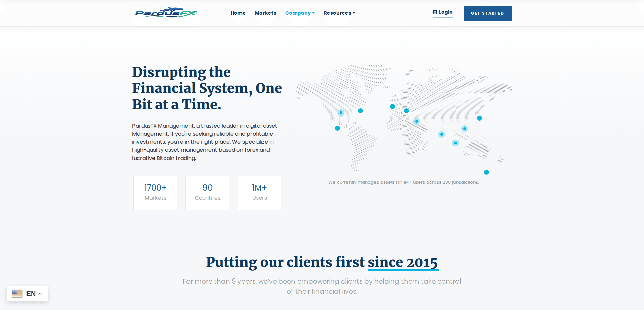
Task: Click the PardusFX logo
Action: (x=165, y=13)
